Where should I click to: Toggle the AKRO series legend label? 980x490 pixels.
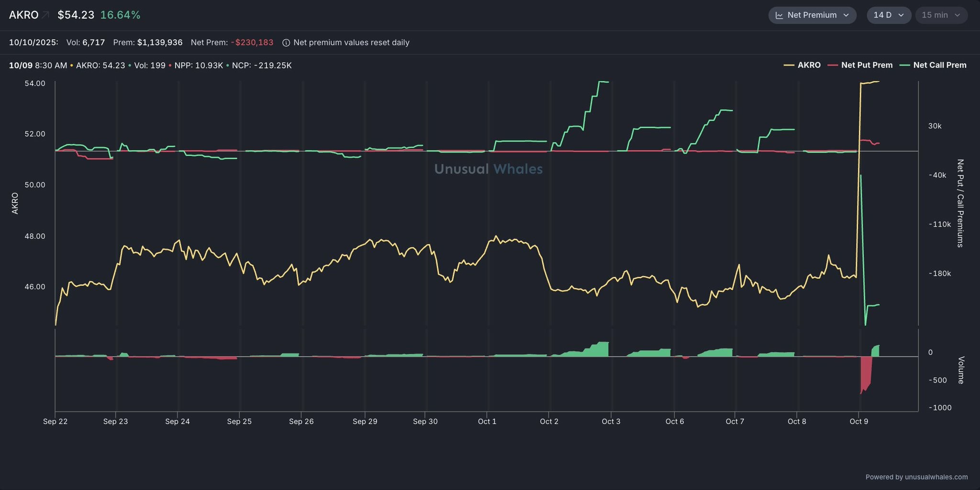tap(809, 65)
